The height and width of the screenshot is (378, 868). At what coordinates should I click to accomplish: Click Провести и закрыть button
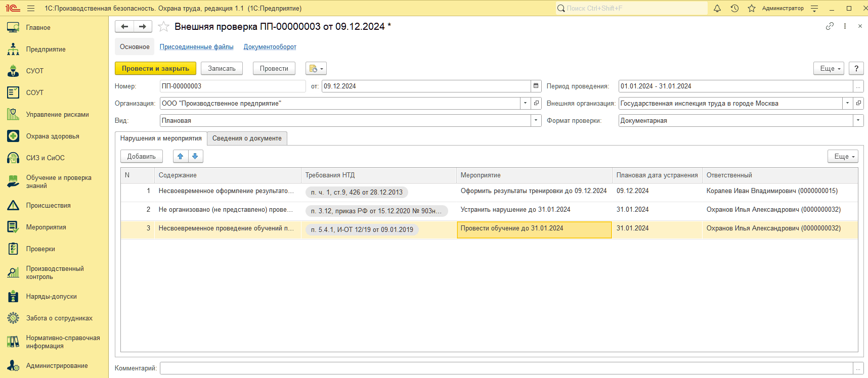[x=155, y=69]
